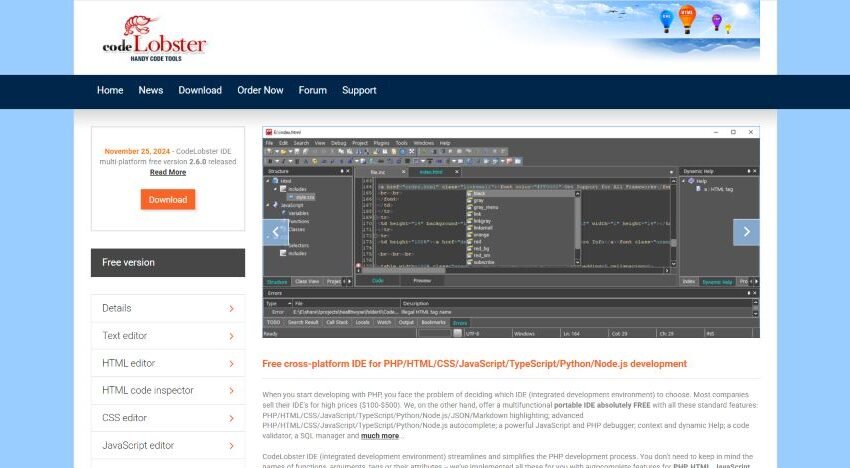Switch to the Dynamic Help tab at the bottom of the IDE
Screen dimensions: 850x468
pyautogui.click(x=717, y=282)
